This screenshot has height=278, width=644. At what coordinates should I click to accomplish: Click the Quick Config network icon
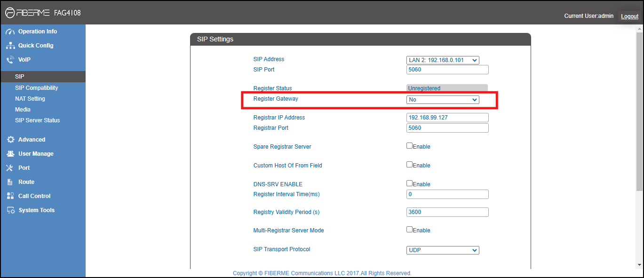10,46
